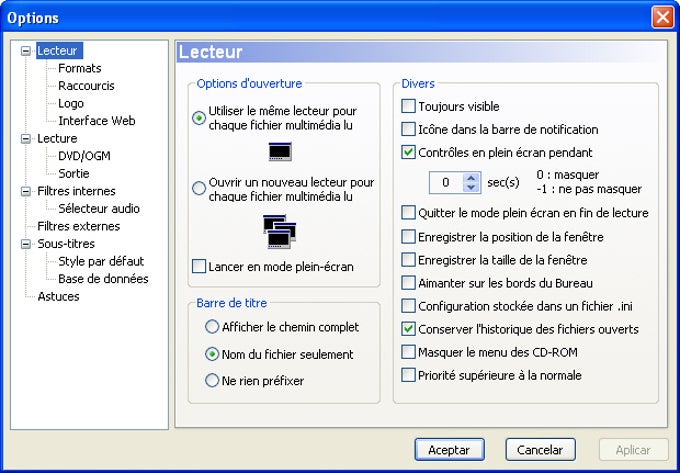Open the Raccourcis settings page
The width and height of the screenshot is (680, 473).
click(86, 86)
